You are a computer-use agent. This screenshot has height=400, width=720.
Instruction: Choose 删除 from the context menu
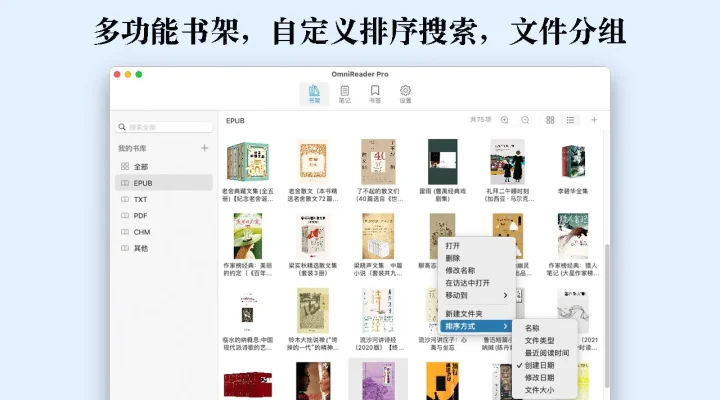(475, 258)
